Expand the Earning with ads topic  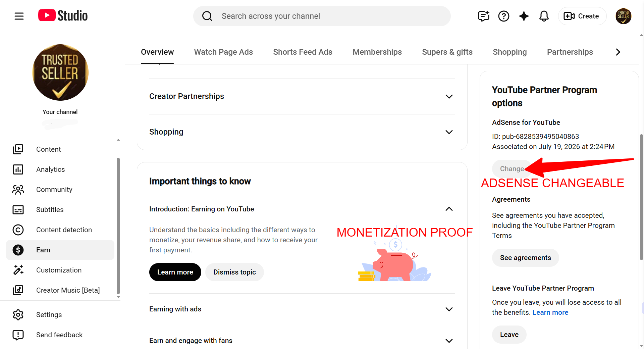click(302, 309)
